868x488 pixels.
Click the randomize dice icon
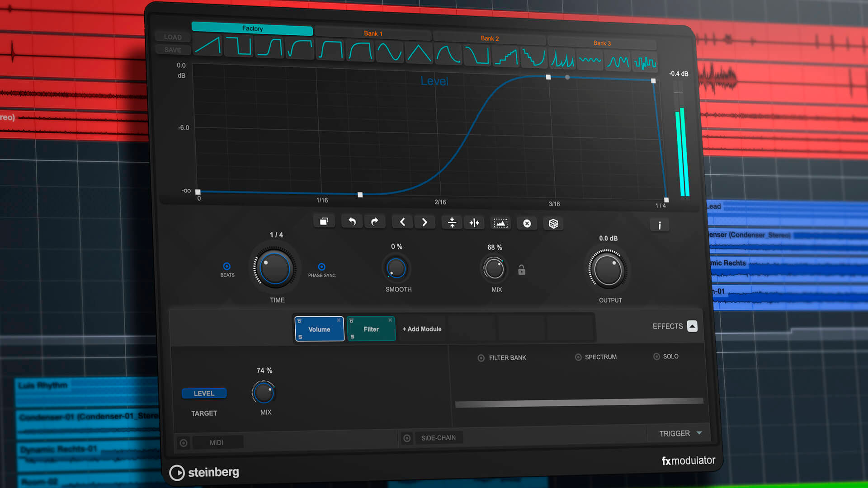[x=553, y=224]
